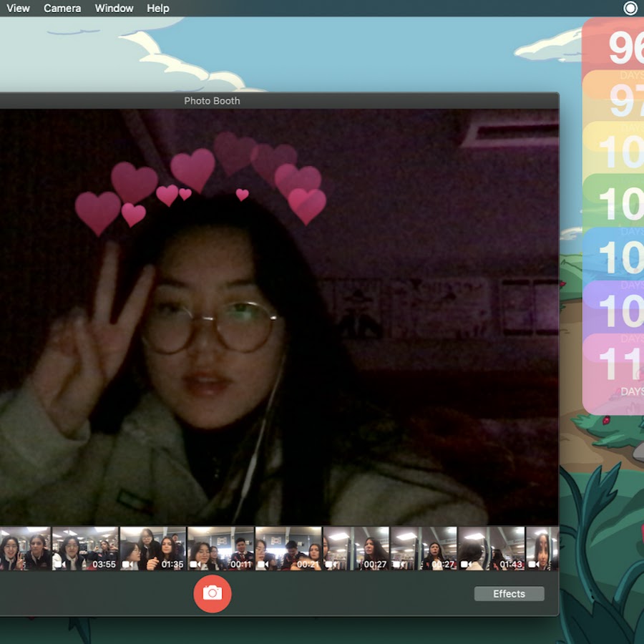Click the Photo Booth window title

pyautogui.click(x=212, y=101)
